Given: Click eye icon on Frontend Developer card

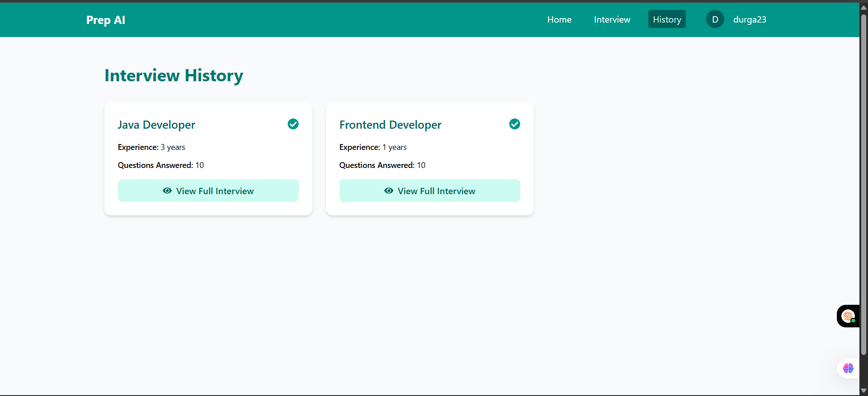Looking at the screenshot, I should (x=389, y=191).
